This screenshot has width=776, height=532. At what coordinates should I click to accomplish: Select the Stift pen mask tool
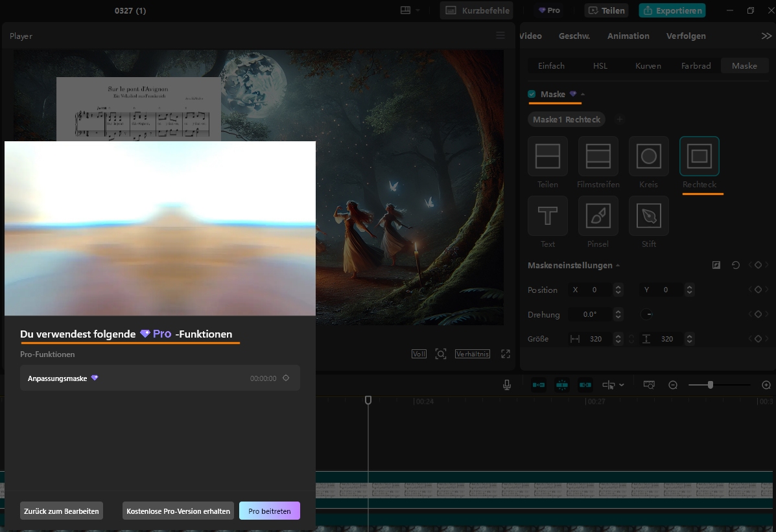[x=648, y=216]
